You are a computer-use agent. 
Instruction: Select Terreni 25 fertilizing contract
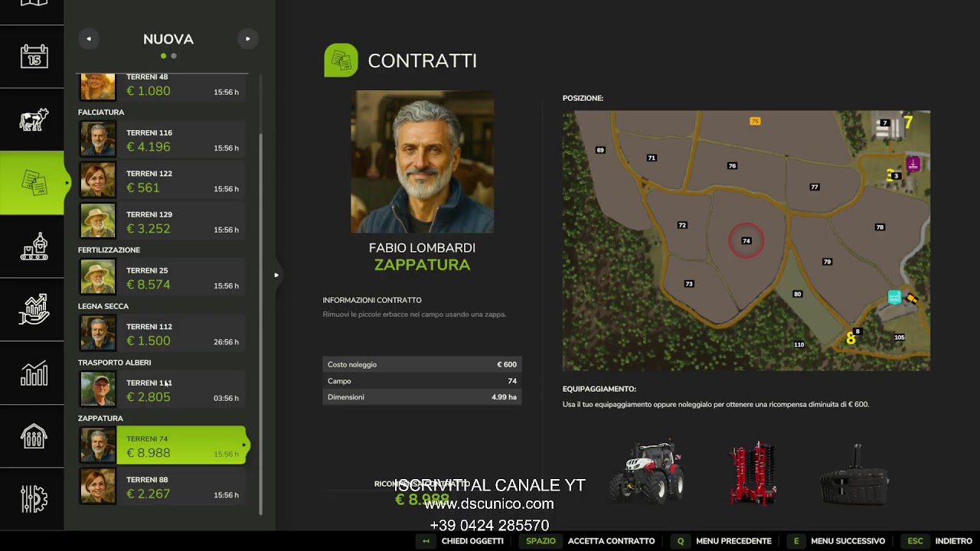[162, 277]
